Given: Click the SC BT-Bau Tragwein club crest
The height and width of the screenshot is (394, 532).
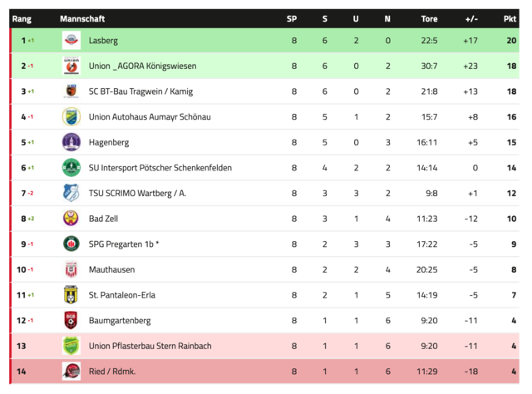Looking at the screenshot, I should tap(71, 91).
